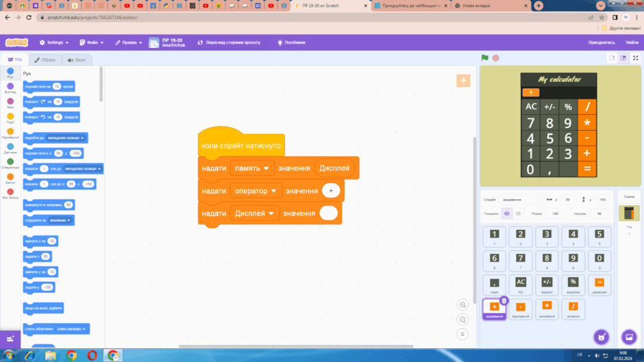This screenshot has width=644, height=362.
Task: Open the add extension button
Action: 10,339
